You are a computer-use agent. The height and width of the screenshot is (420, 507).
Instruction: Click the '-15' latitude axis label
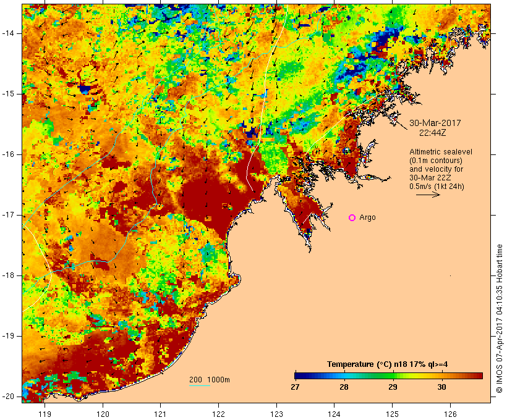coord(8,94)
